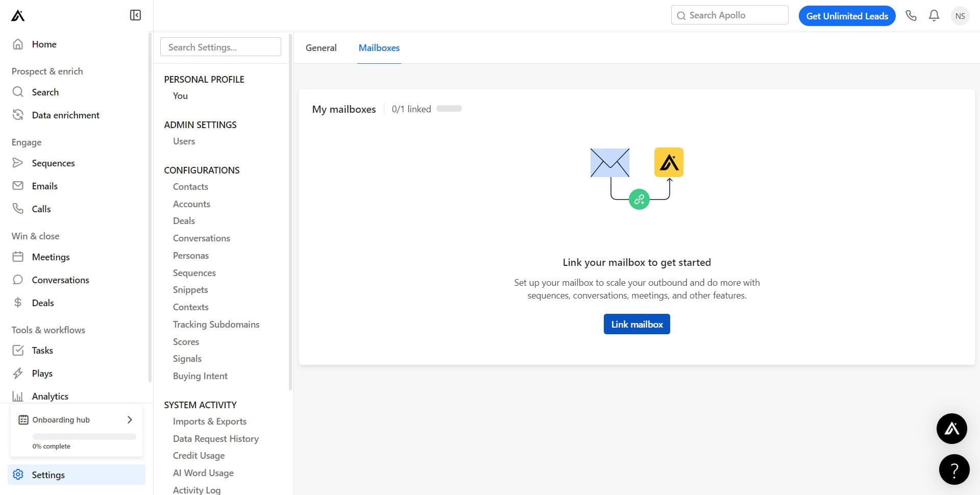Switch to the General tab
Screen dimensions: 980x495
point(321,47)
